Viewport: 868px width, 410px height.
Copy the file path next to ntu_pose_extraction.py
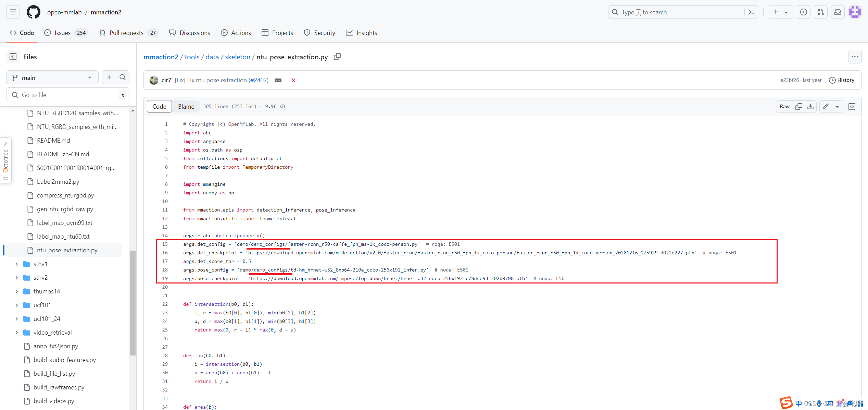pos(337,57)
